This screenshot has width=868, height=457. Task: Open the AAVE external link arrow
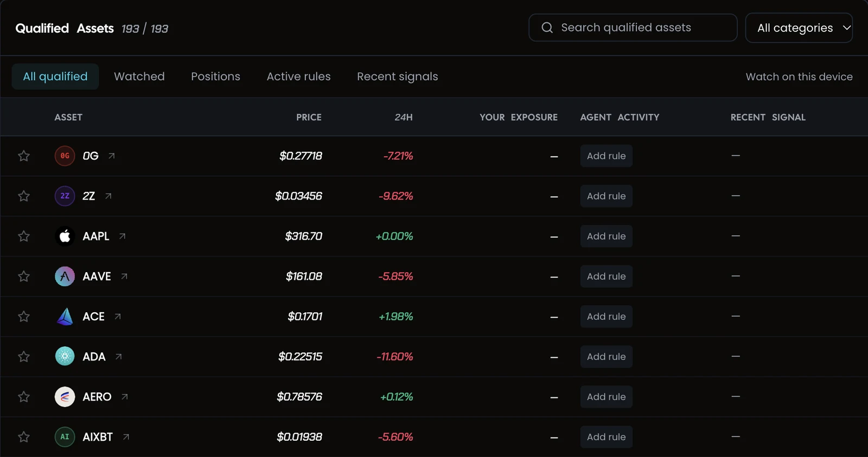tap(124, 276)
